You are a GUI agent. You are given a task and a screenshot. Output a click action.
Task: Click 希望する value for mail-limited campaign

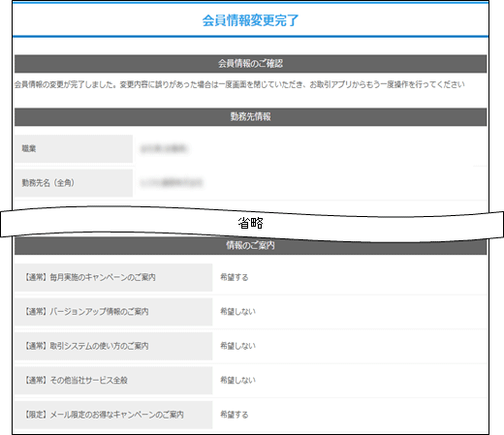tap(235, 415)
